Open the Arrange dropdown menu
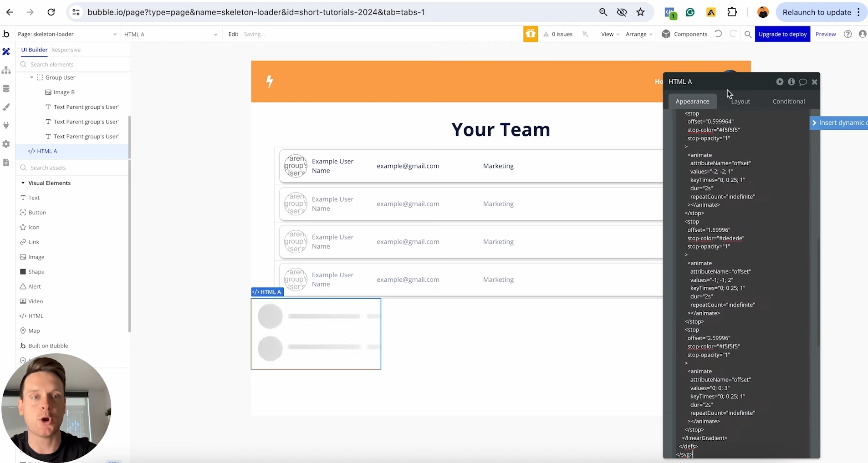The height and width of the screenshot is (463, 868). (x=638, y=34)
